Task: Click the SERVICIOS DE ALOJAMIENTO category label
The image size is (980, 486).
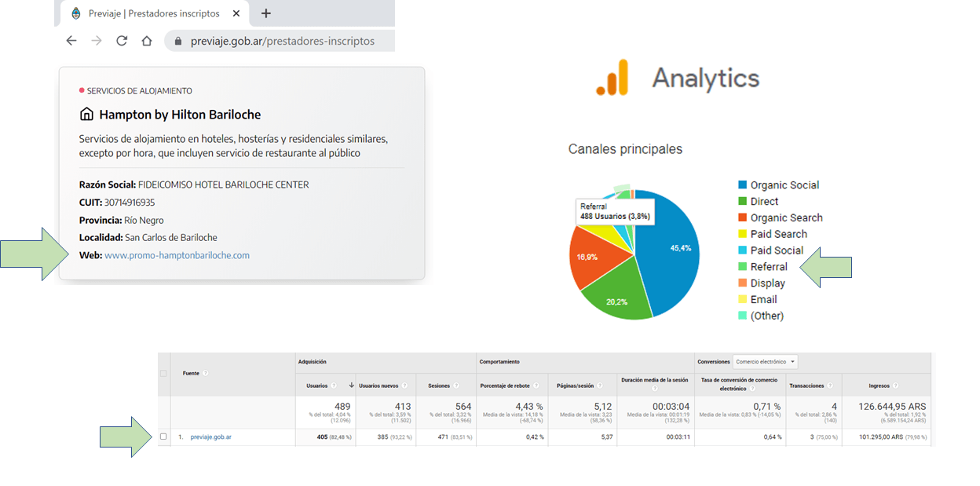Action: [139, 91]
